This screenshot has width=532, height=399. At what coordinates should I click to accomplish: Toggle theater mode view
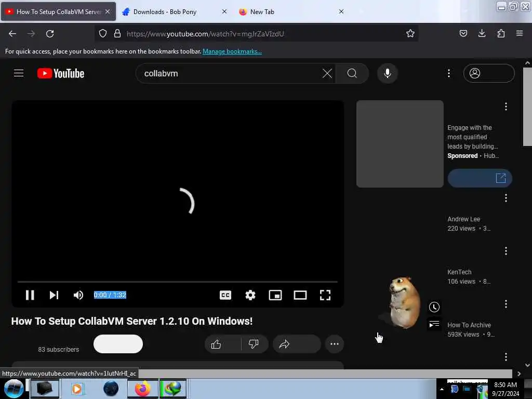pyautogui.click(x=300, y=295)
